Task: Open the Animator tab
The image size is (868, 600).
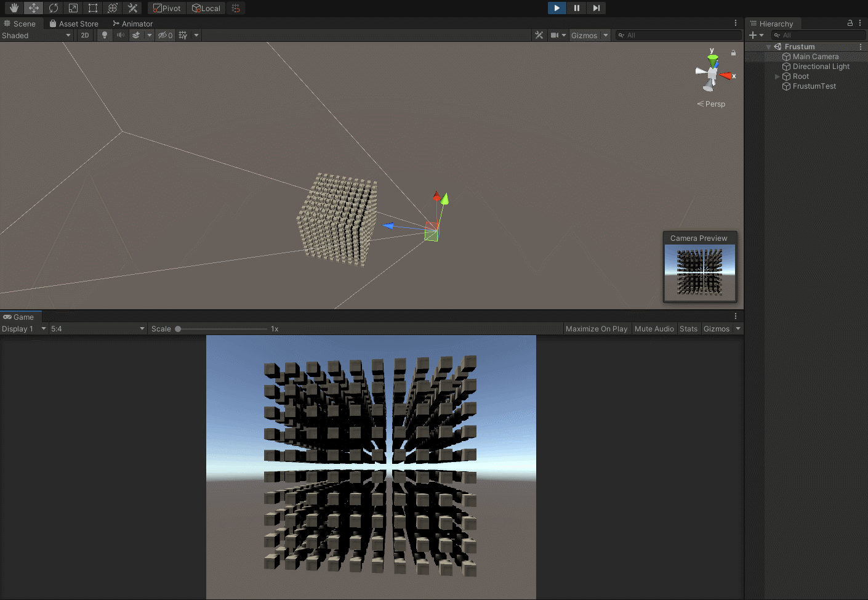Action: click(x=132, y=23)
